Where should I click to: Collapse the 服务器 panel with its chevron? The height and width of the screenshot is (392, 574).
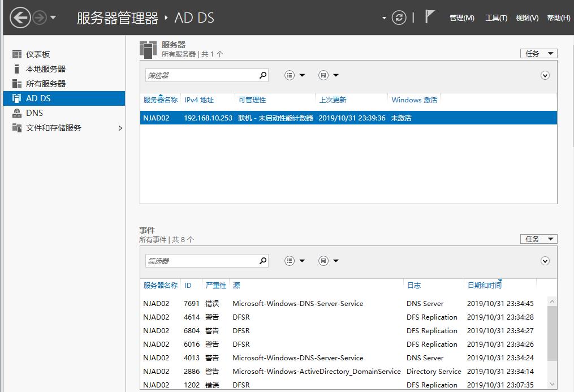pyautogui.click(x=545, y=75)
